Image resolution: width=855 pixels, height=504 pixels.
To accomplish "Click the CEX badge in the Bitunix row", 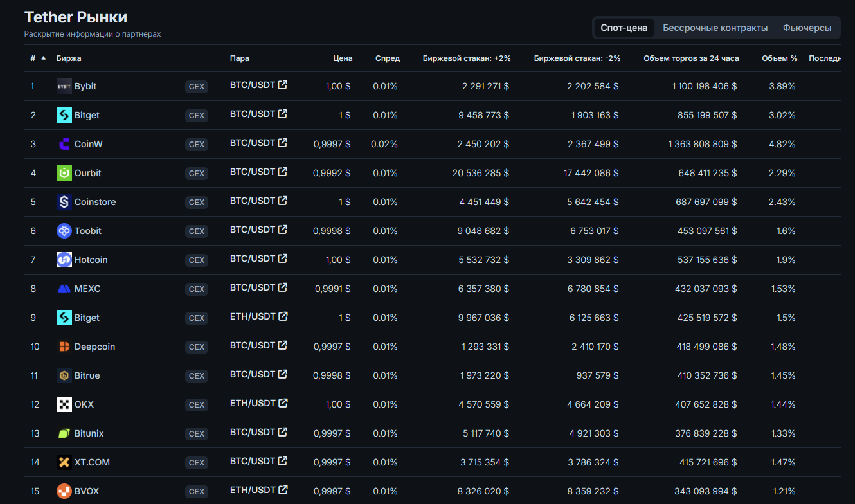I will pos(197,434).
